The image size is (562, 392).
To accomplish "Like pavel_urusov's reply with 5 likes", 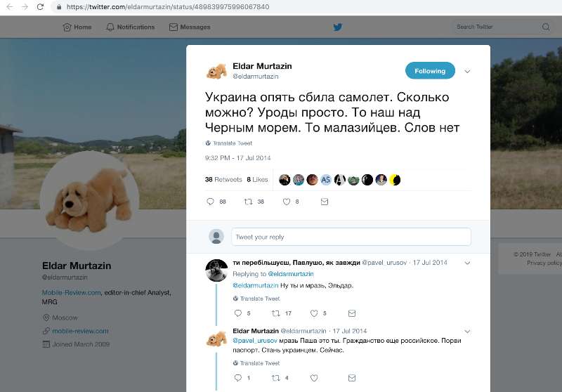I will tap(314, 313).
